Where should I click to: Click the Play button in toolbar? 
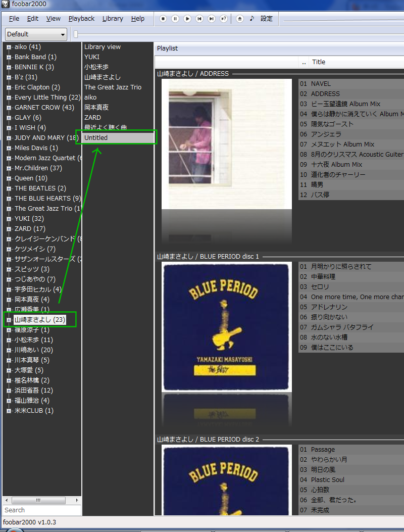pos(187,19)
